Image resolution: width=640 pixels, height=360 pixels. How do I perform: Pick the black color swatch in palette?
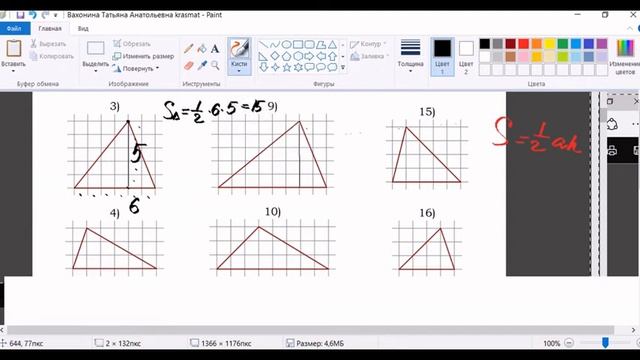484,44
